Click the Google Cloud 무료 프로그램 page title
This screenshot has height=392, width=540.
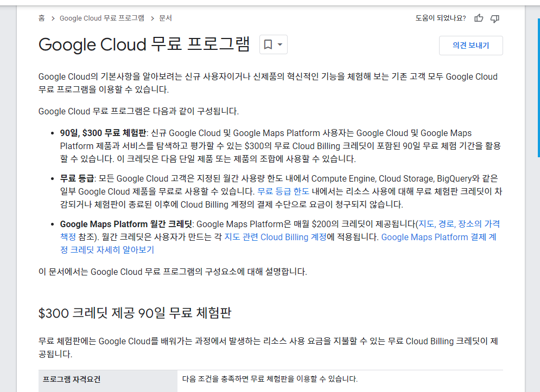pyautogui.click(x=144, y=44)
